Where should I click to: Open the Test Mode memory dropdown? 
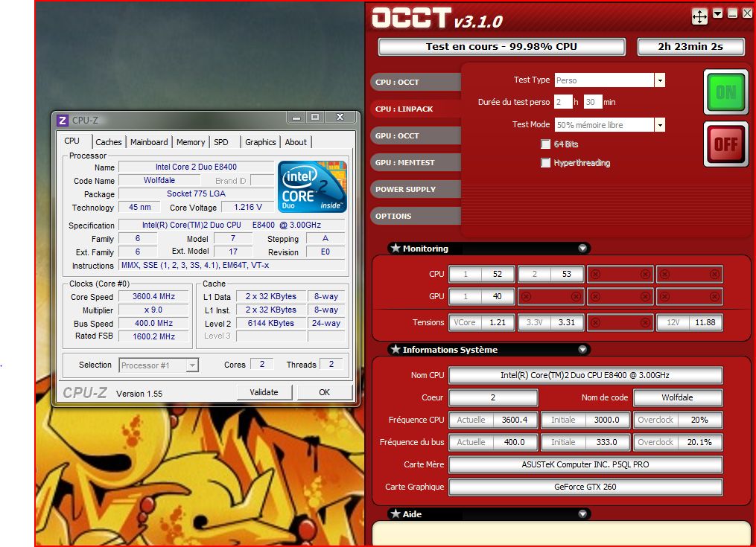click(659, 125)
